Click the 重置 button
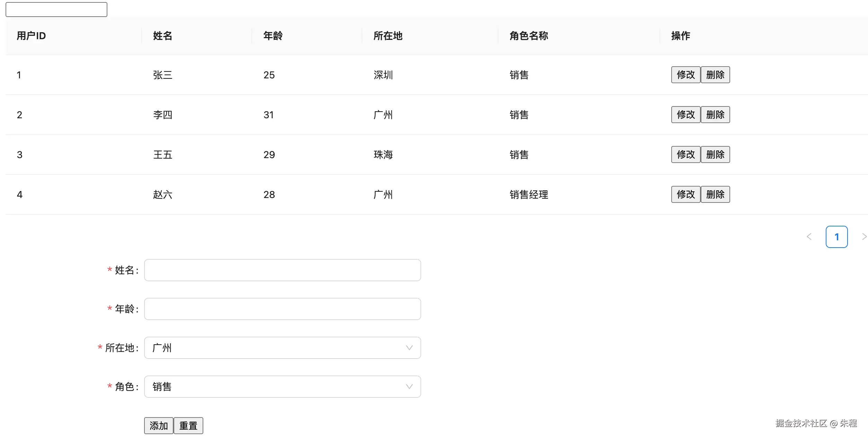The image size is (868, 439). click(188, 425)
